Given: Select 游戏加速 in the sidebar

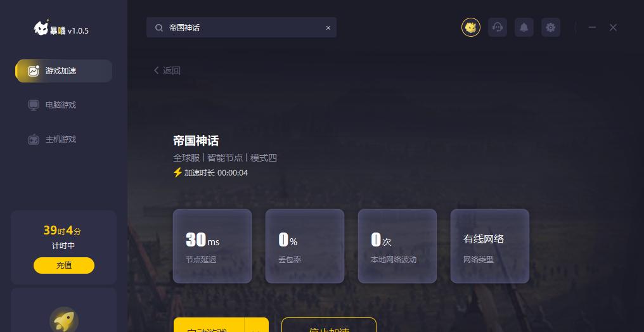Looking at the screenshot, I should [x=63, y=71].
